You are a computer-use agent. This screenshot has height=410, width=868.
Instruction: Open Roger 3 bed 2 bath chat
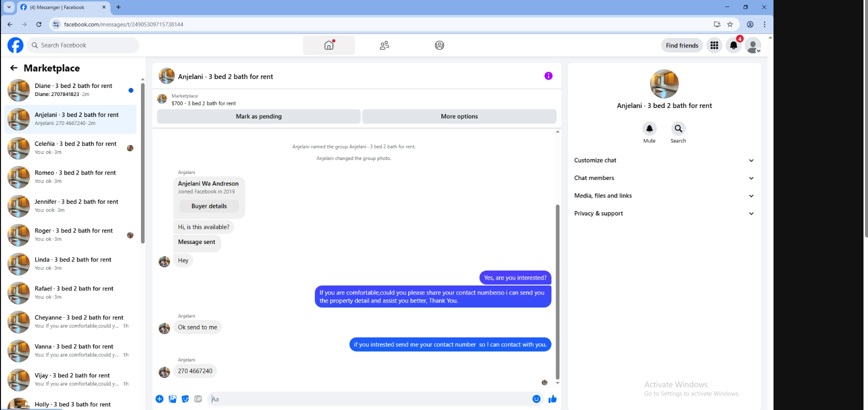(x=70, y=235)
